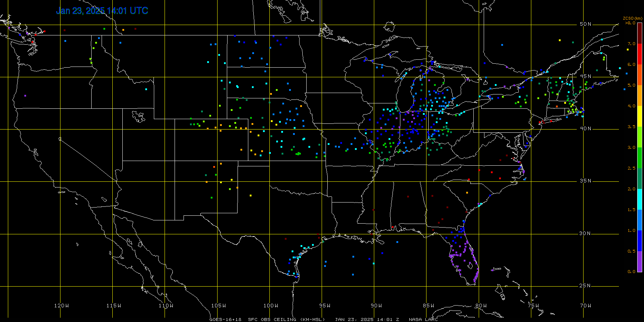Click the dark red 7–8 km colorbar segment
This screenshot has width=644, height=322.
click(640, 33)
